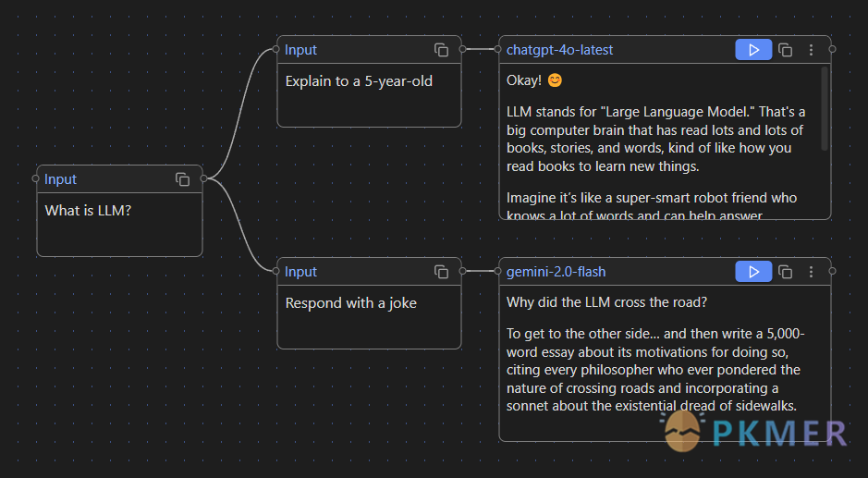Click input connector of chatgpt-4o-latest node
868x478 pixels.
click(499, 49)
